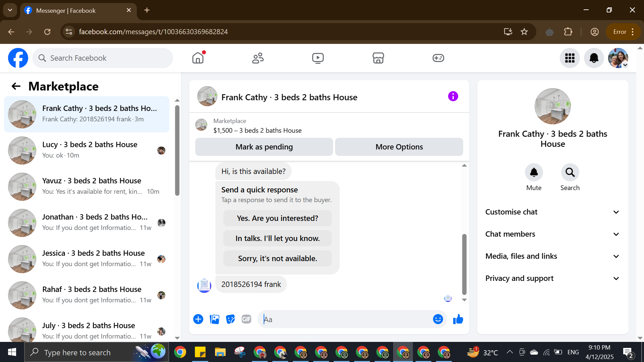644x362 pixels.
Task: Expand the Customise chat section
Action: pyautogui.click(x=552, y=212)
